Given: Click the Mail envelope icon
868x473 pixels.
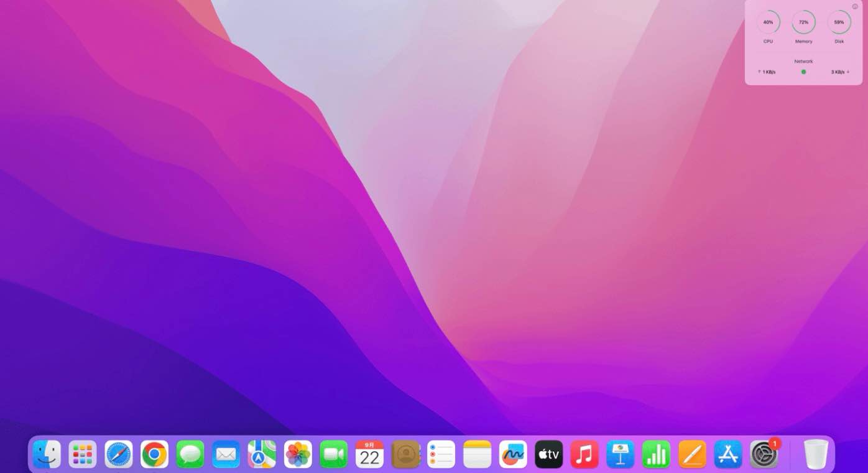Looking at the screenshot, I should (x=226, y=455).
